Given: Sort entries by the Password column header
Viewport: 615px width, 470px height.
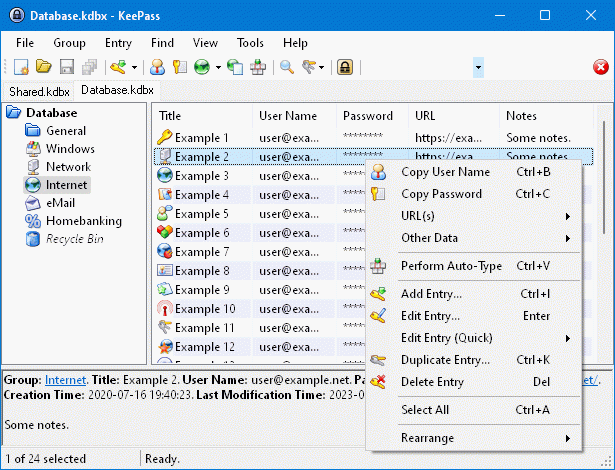Looking at the screenshot, I should [x=373, y=116].
